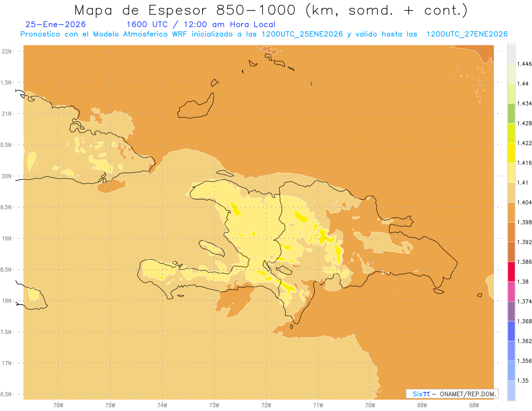Image resolution: width=532 pixels, height=411 pixels.
Task: Select the gray swatch above the 1.446 mark
Action: click(511, 54)
